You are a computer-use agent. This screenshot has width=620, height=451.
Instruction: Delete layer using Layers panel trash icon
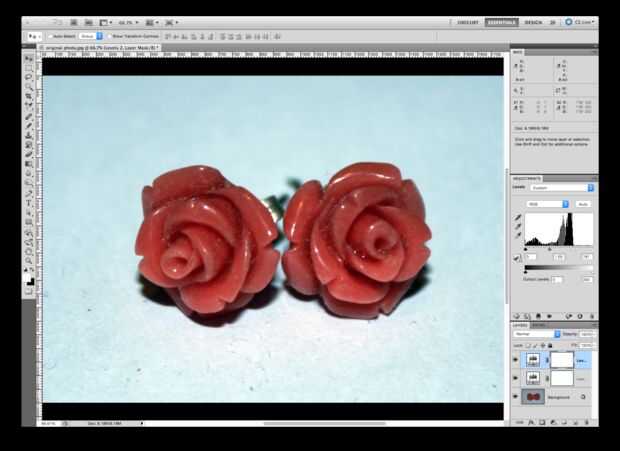point(586,422)
